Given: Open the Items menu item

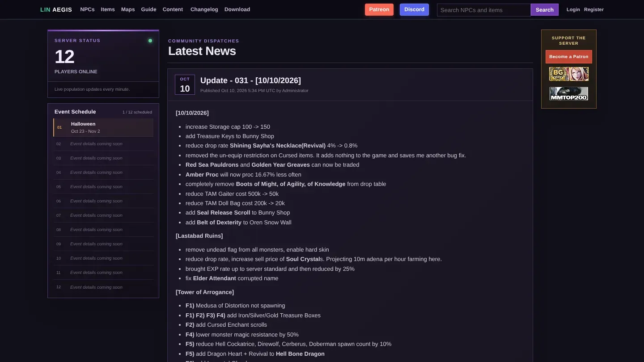Looking at the screenshot, I should click(108, 9).
